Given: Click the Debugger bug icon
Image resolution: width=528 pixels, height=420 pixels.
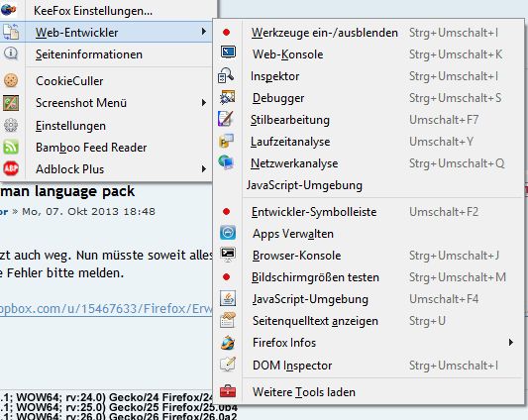Looking at the screenshot, I should [227, 97].
